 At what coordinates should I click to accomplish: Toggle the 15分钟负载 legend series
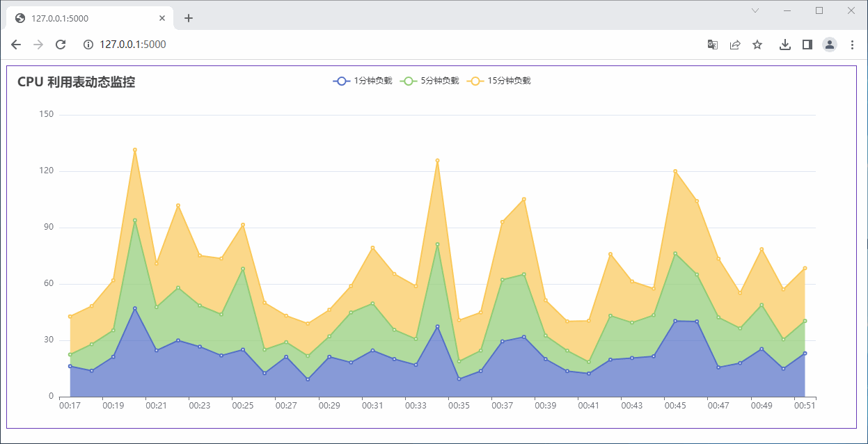pyautogui.click(x=498, y=81)
